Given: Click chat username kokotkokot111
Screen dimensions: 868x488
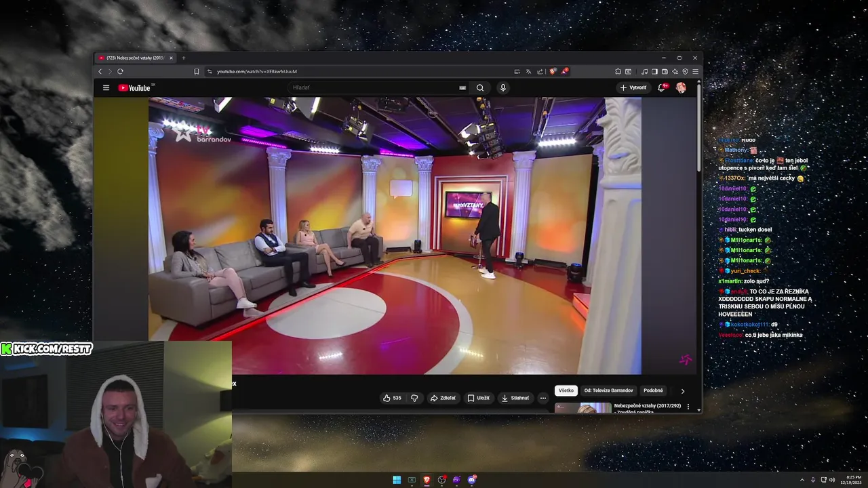Looking at the screenshot, I should click(749, 325).
